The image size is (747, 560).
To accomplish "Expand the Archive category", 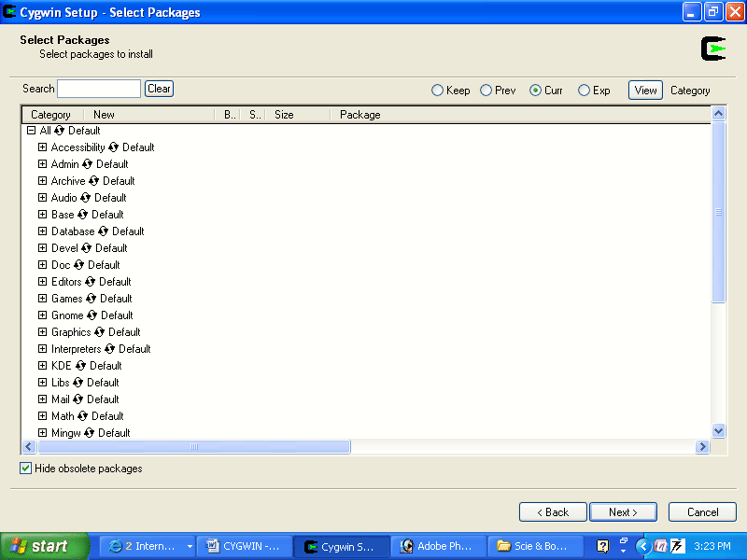I will click(x=42, y=181).
